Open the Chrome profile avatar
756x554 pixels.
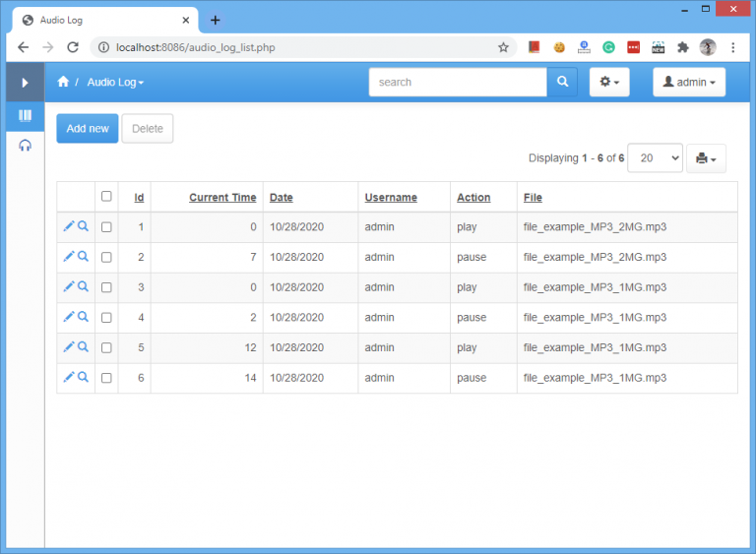tap(708, 47)
